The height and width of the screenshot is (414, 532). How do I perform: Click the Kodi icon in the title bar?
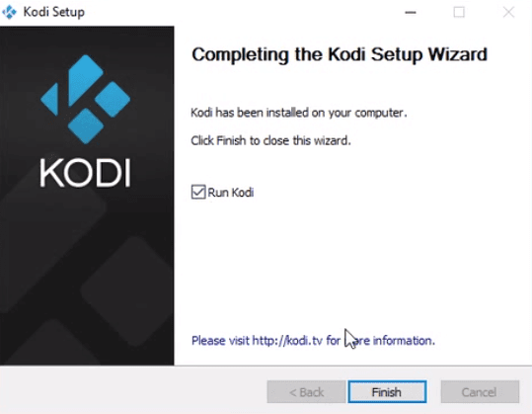click(x=9, y=12)
